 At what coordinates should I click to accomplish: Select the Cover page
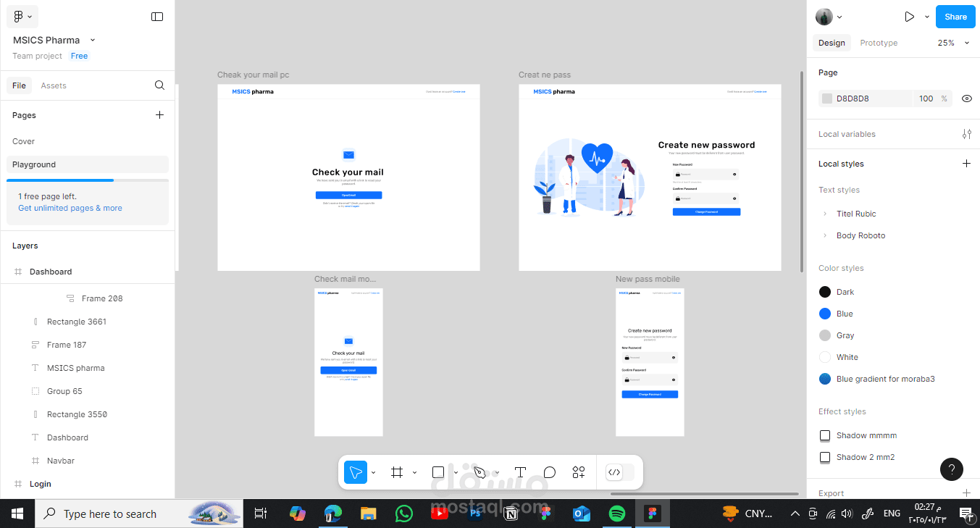tap(24, 141)
